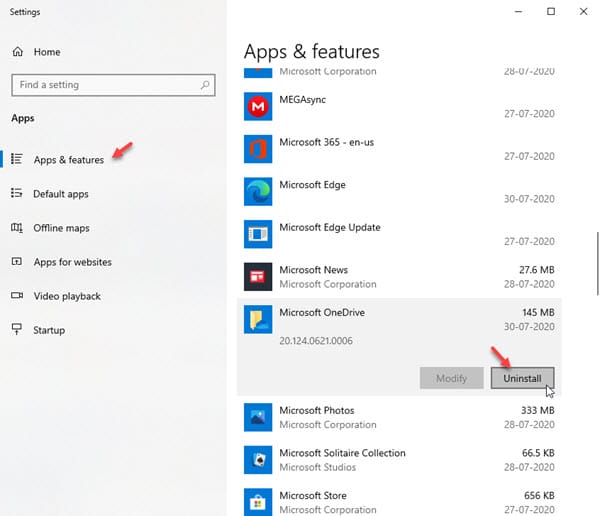The width and height of the screenshot is (600, 516).
Task: Minimize the Settings window
Action: tap(518, 11)
